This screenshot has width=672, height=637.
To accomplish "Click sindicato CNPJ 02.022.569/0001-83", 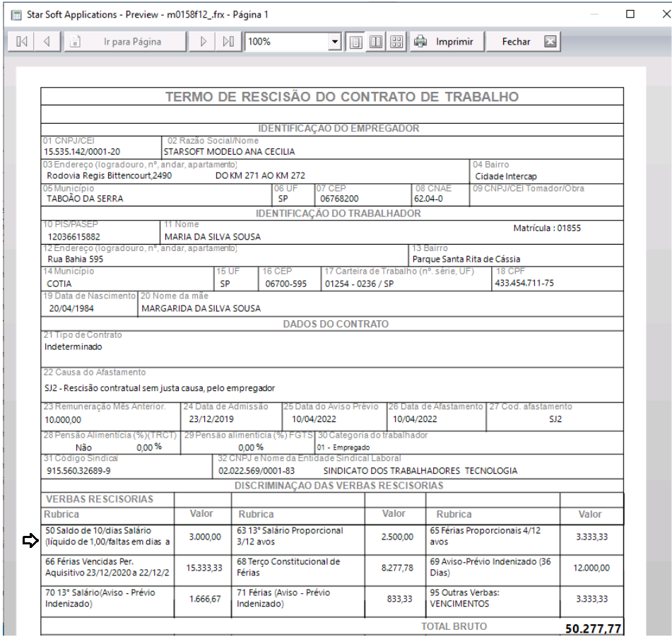I will click(257, 471).
